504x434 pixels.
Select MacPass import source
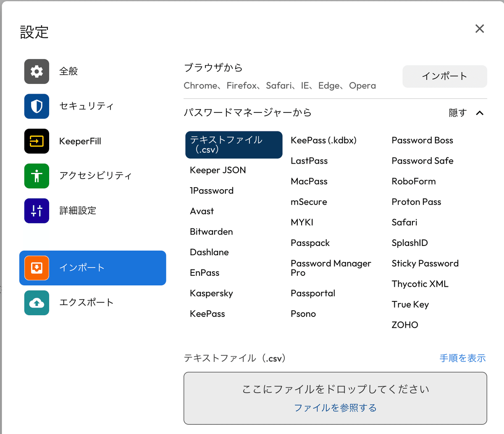(x=309, y=181)
